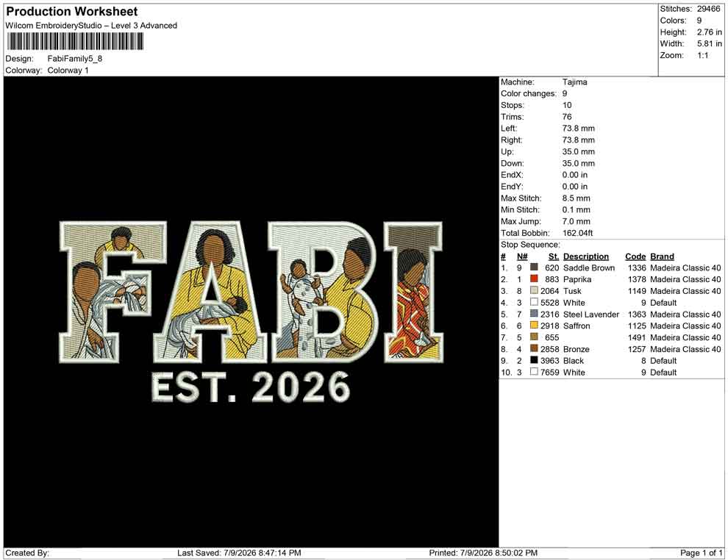Click the 'Created By:' footer label
Viewport: 728px width, 560px height.
(27, 553)
